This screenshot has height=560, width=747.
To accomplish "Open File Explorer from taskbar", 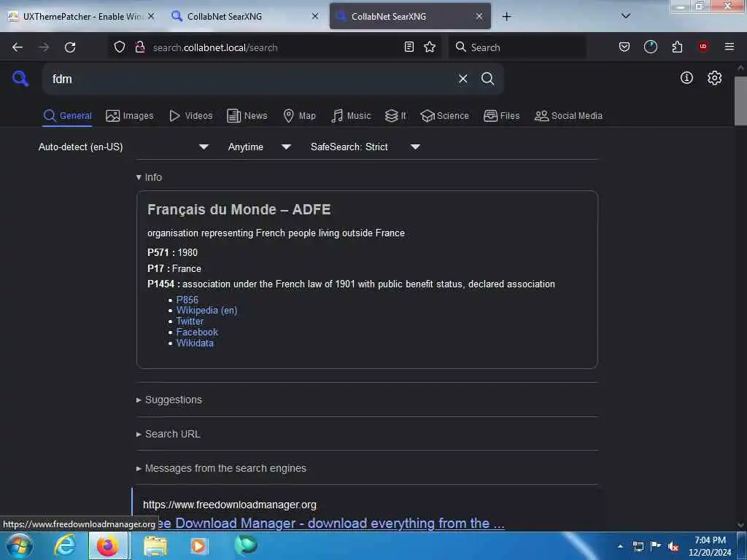I will [155, 546].
